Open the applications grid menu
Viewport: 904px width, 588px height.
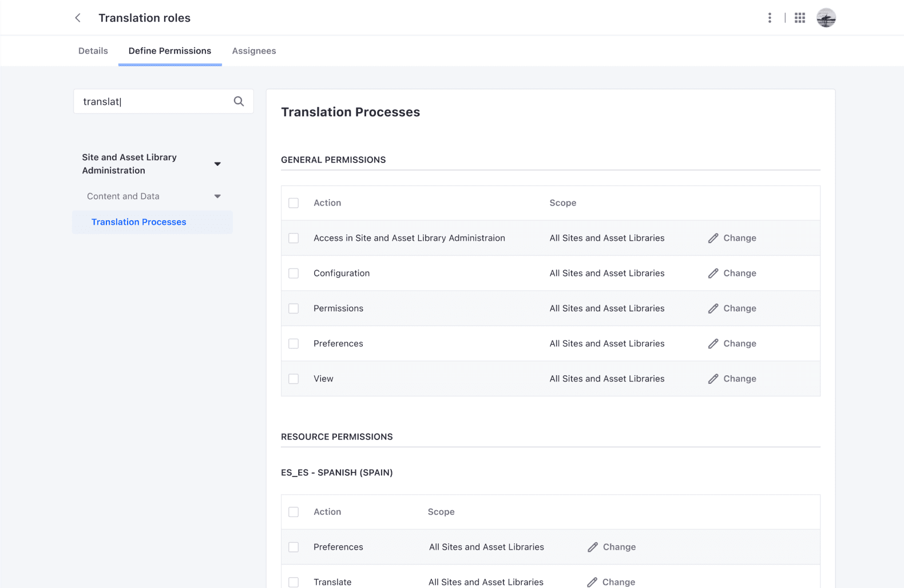(799, 18)
